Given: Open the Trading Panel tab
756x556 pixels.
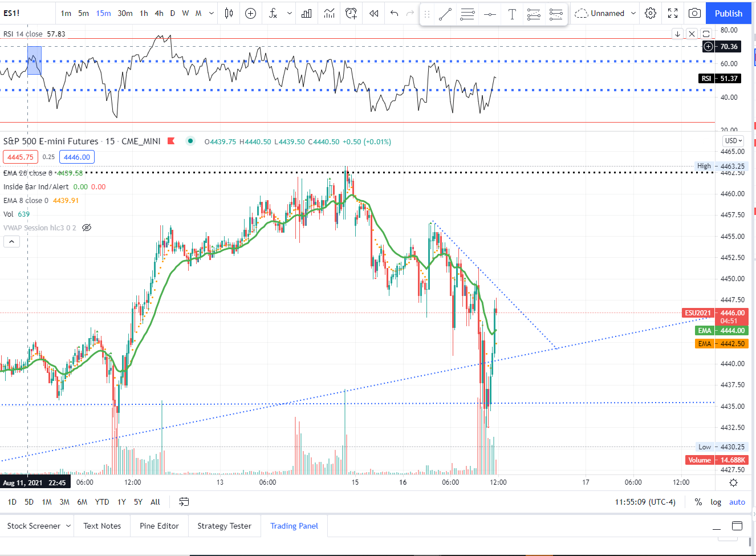Looking at the screenshot, I should [x=294, y=526].
